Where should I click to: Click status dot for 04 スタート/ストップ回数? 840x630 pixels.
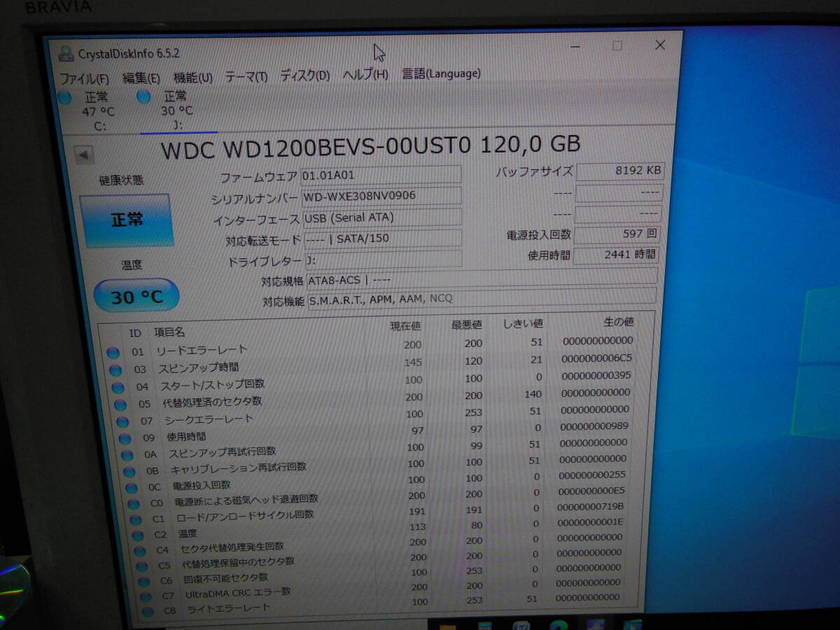coord(118,387)
